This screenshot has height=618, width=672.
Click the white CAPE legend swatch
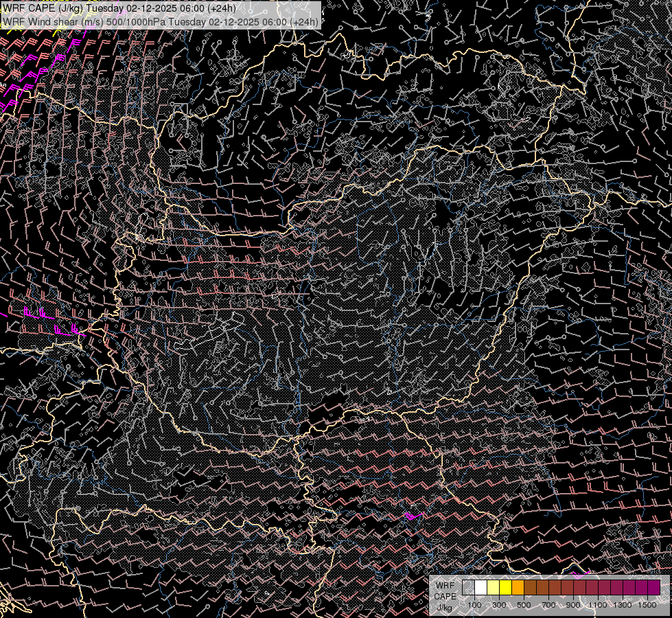click(x=481, y=588)
